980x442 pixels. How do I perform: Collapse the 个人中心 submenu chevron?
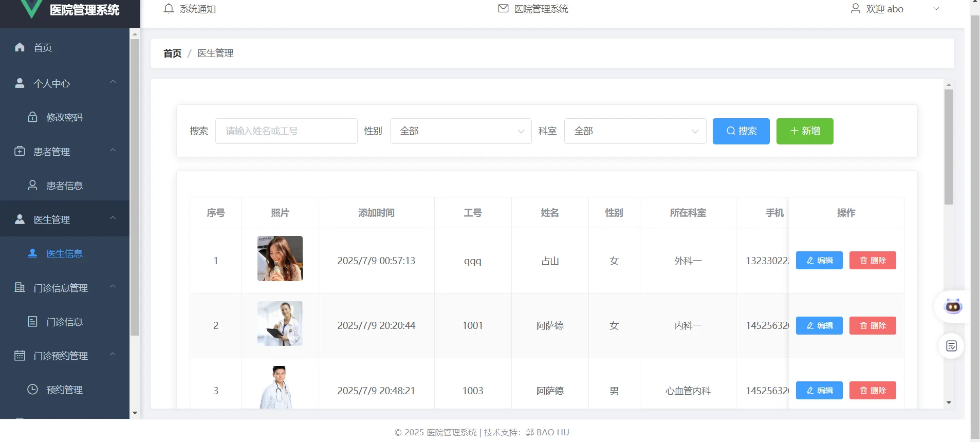[x=113, y=82]
